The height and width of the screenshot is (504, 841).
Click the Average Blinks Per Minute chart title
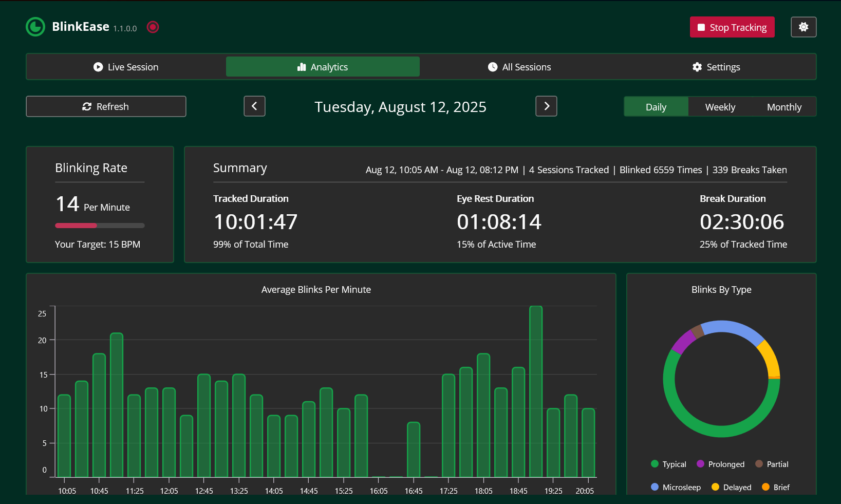(x=316, y=290)
